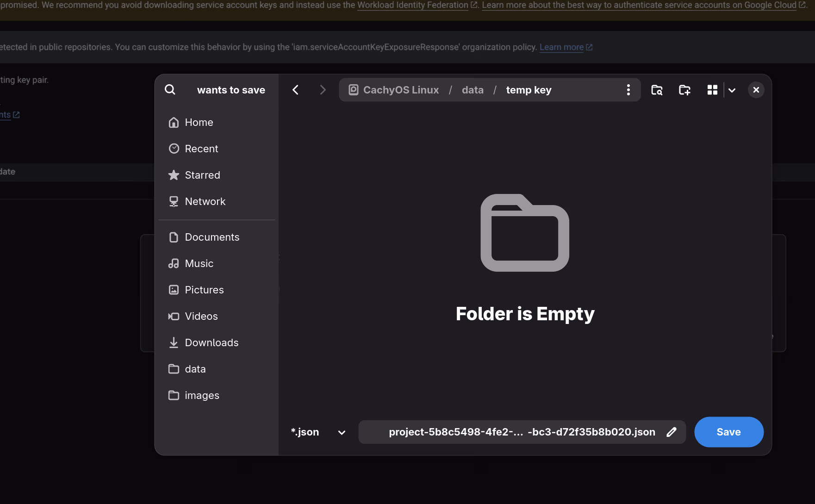
Task: Open the breadcrumb overflow menu
Action: tap(628, 89)
